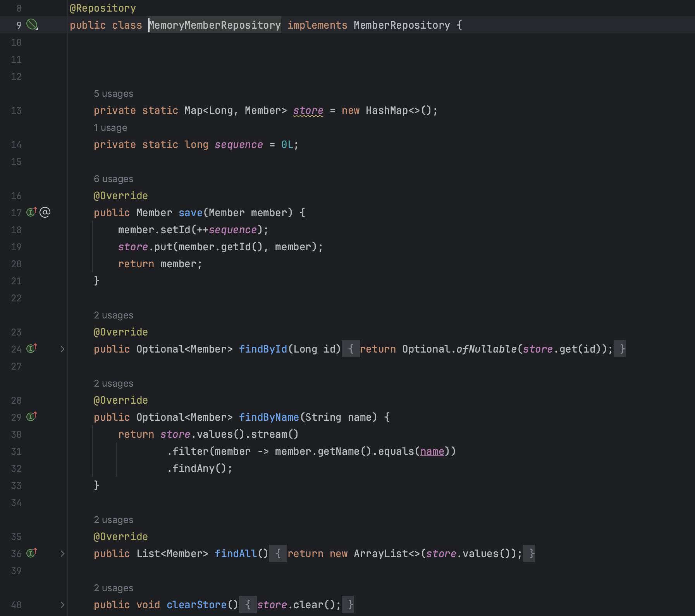Click the ofNullable call on line 24
The height and width of the screenshot is (616, 695).
coord(487,349)
